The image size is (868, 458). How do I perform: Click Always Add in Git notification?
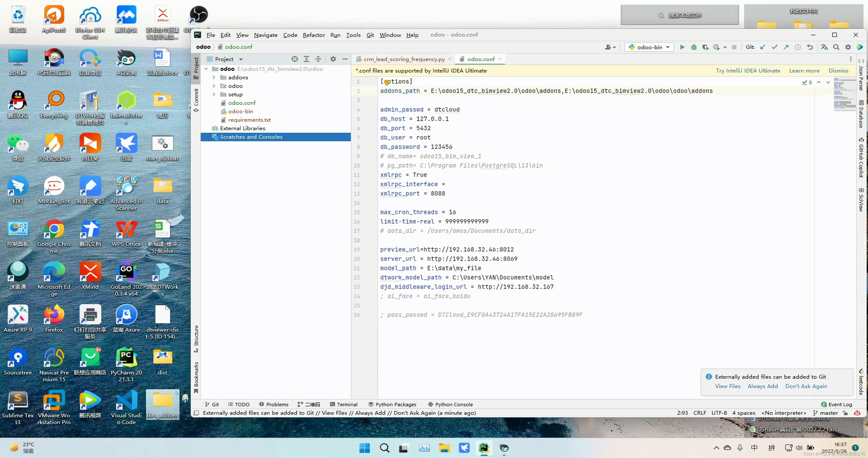762,386
